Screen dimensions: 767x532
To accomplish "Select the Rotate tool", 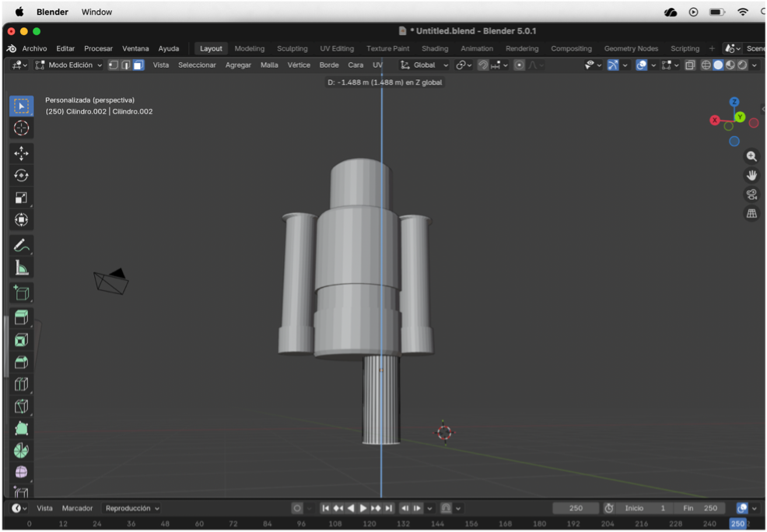I will (21, 176).
